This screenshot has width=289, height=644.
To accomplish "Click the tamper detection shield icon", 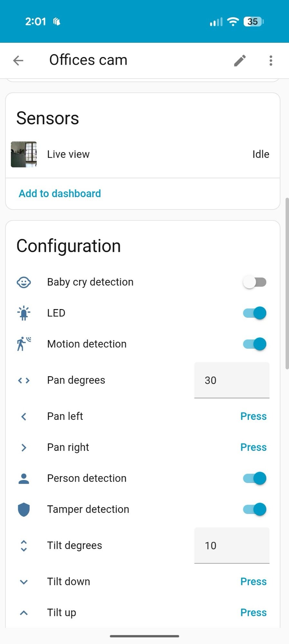I will click(x=24, y=509).
